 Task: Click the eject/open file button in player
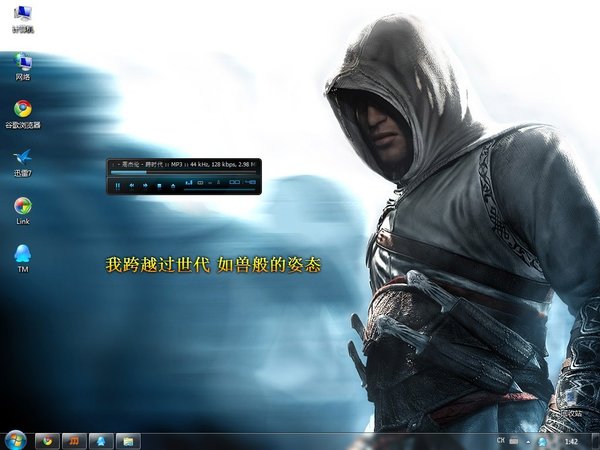pyautogui.click(x=173, y=185)
